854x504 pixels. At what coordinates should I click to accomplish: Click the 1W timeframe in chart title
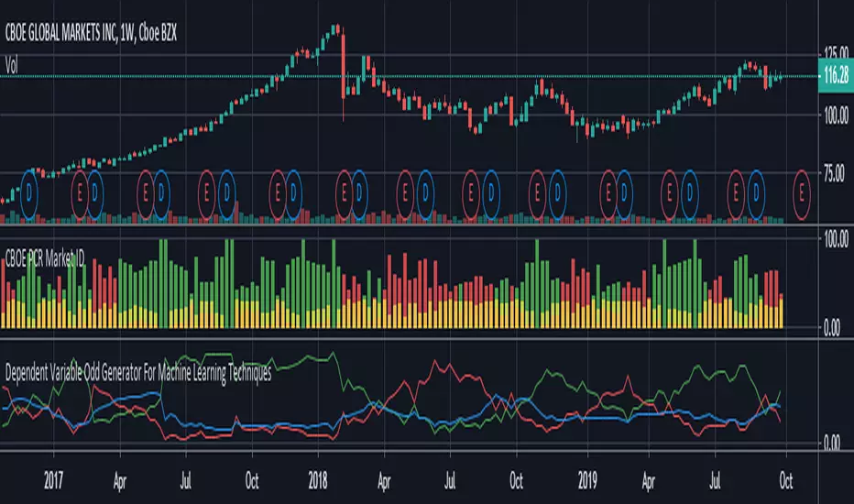126,33
